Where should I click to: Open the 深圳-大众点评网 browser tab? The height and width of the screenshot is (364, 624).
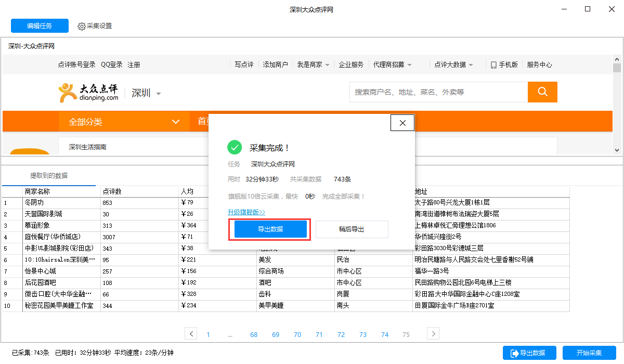coord(31,46)
